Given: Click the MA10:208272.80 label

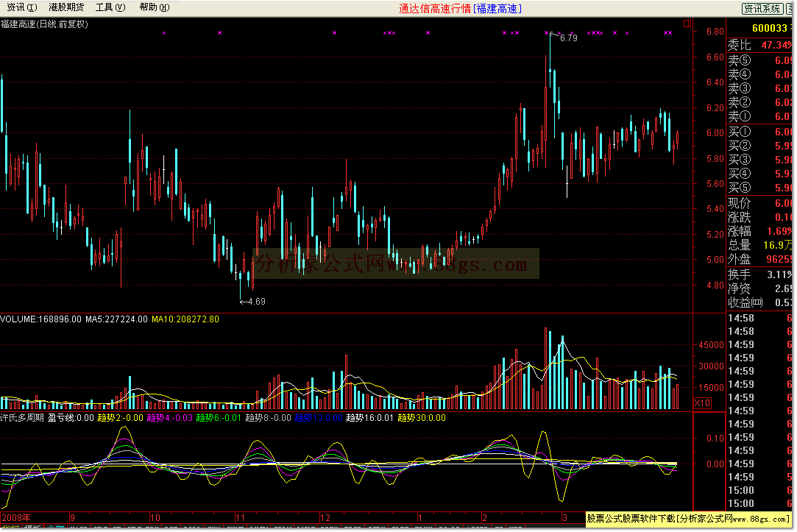Looking at the screenshot, I should pyautogui.click(x=185, y=319).
